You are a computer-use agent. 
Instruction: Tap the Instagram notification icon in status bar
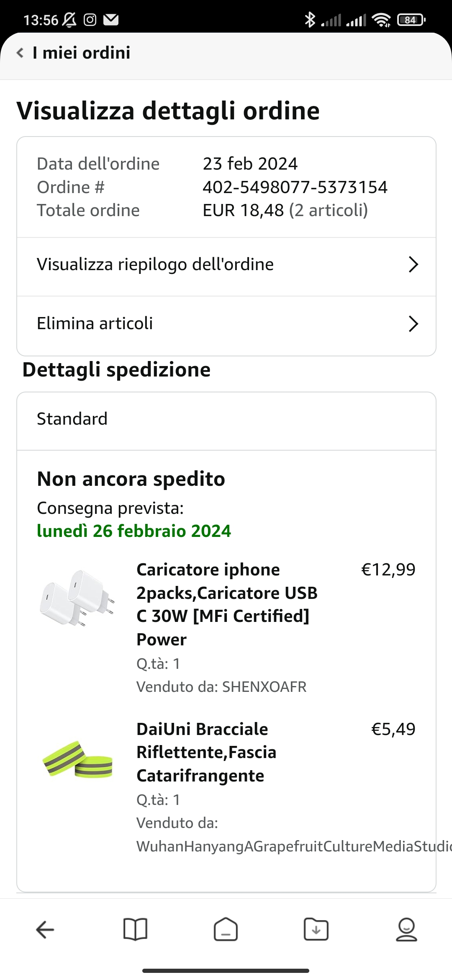90,20
